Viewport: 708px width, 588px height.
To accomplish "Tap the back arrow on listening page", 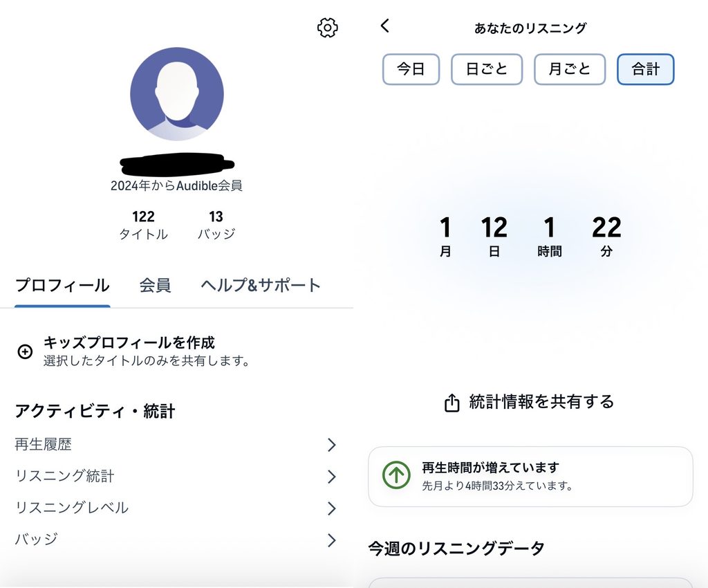I will (384, 26).
